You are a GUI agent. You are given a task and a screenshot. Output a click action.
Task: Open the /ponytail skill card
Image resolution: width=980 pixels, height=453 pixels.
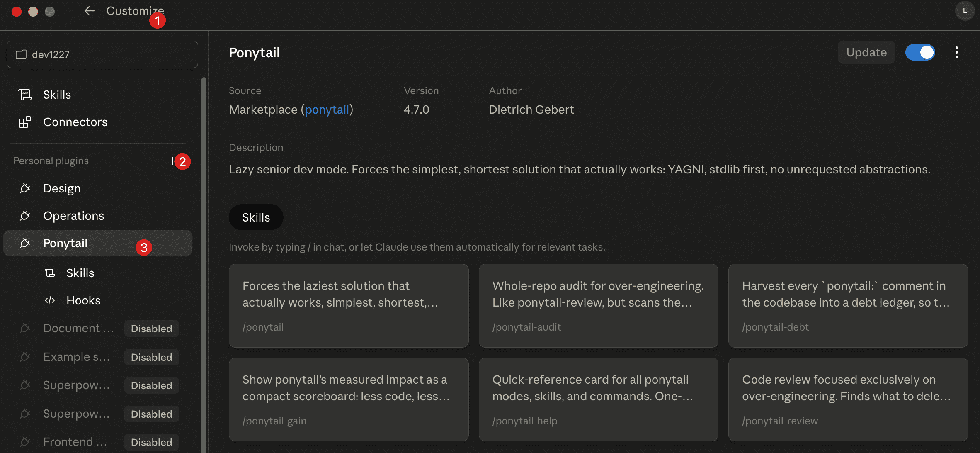349,306
